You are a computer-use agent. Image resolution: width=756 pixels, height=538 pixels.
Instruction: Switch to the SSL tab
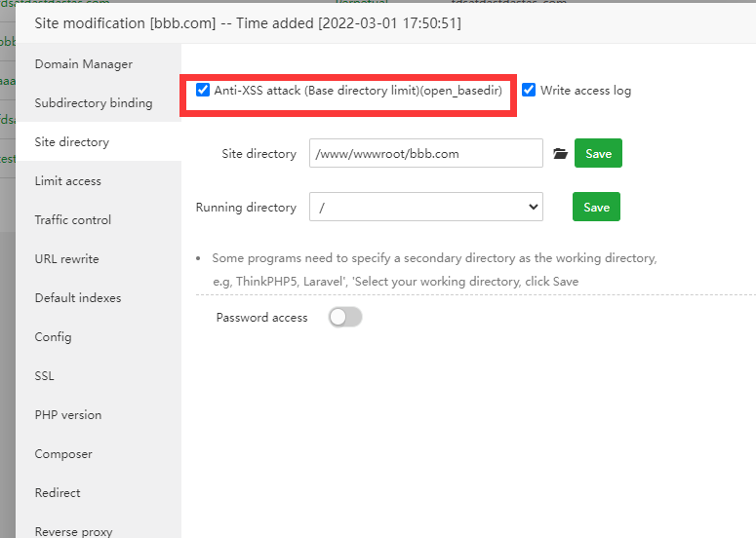45,376
